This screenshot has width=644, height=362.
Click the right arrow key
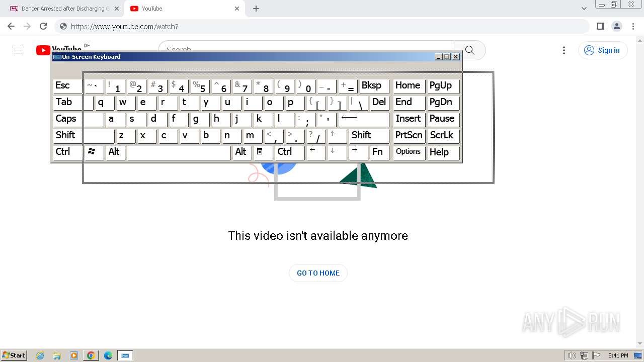coord(358,152)
